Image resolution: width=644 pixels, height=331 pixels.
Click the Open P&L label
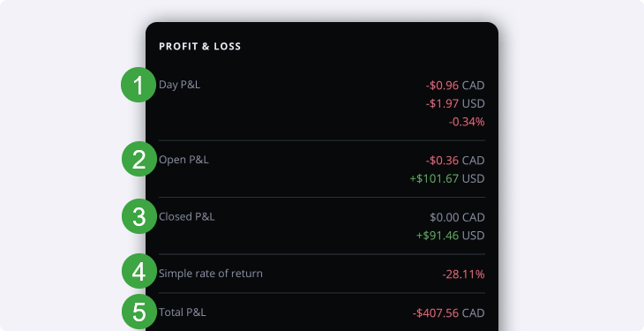click(183, 160)
